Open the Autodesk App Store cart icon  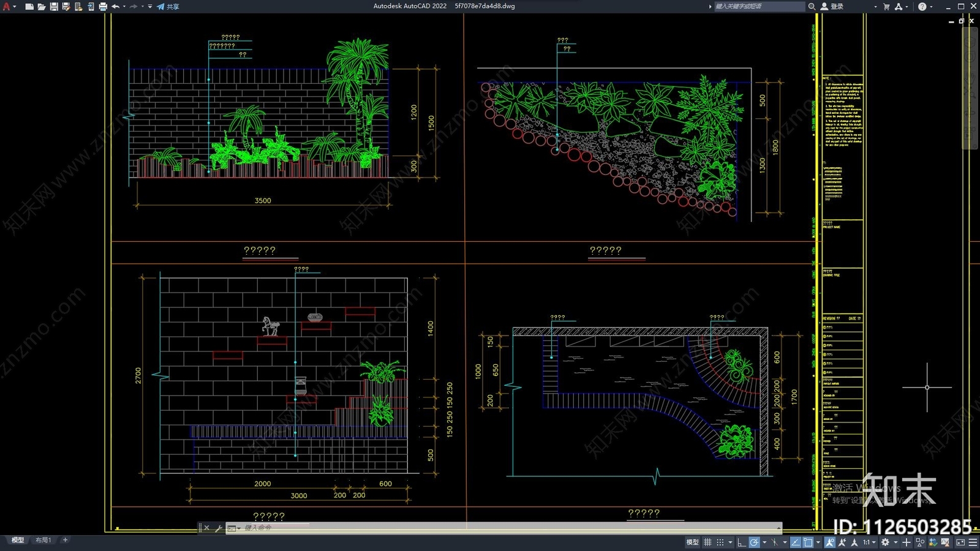click(886, 6)
